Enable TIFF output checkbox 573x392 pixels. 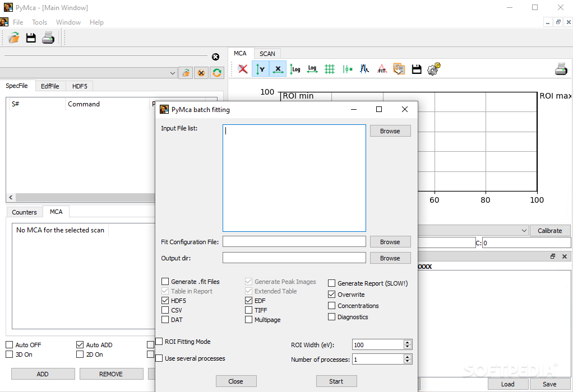point(248,310)
